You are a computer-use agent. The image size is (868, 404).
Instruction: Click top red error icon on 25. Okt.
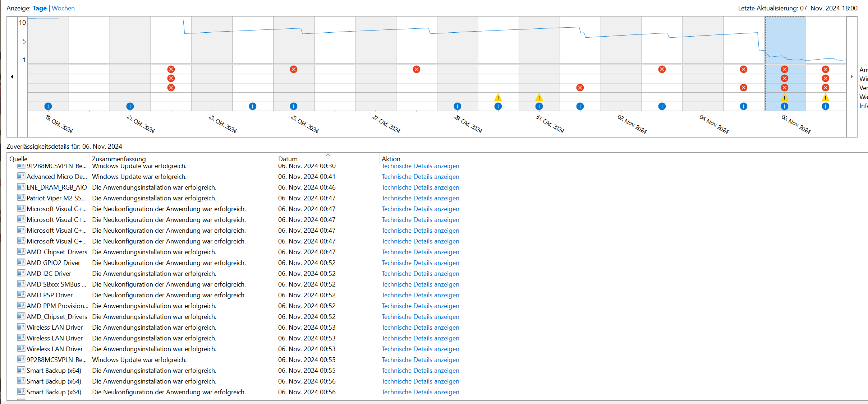tap(294, 69)
